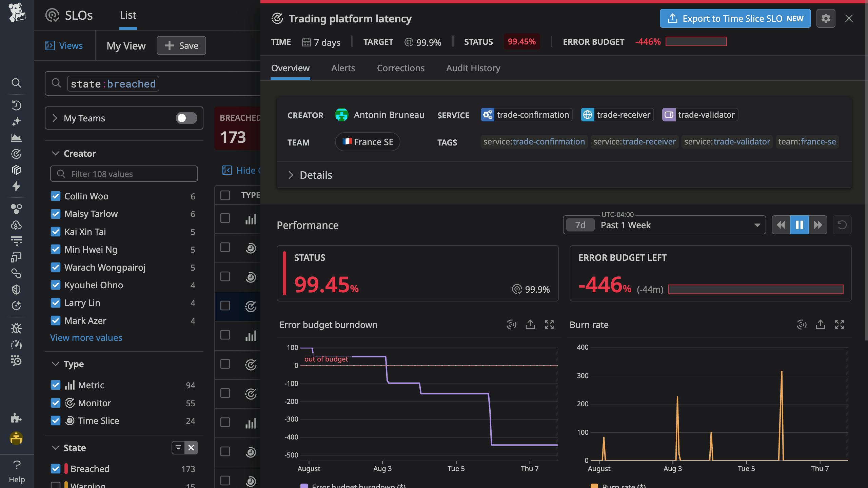Open the Logs icon in the left sidebar
The width and height of the screenshot is (868, 488).
click(16, 240)
